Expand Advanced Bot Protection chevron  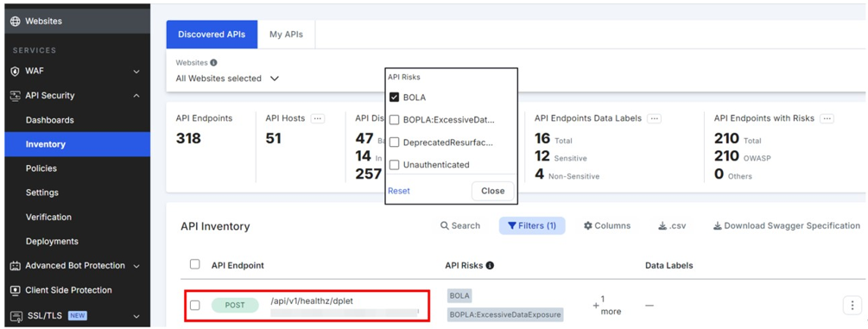[136, 267]
